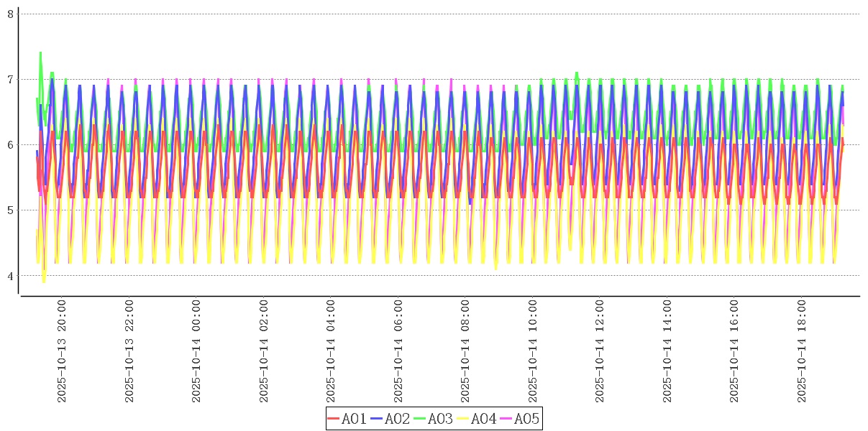The image size is (868, 431).
Task: Select the 2025-10-14 04:00 time axis label
Action: (331, 351)
